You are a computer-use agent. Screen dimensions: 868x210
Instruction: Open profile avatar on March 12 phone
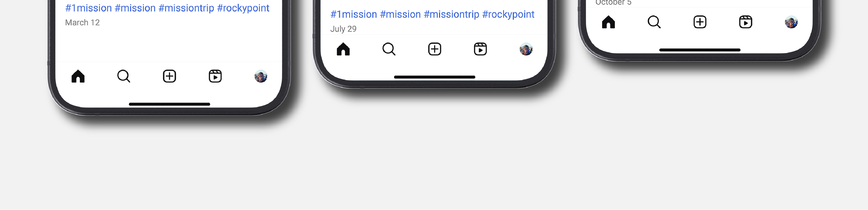(x=261, y=76)
